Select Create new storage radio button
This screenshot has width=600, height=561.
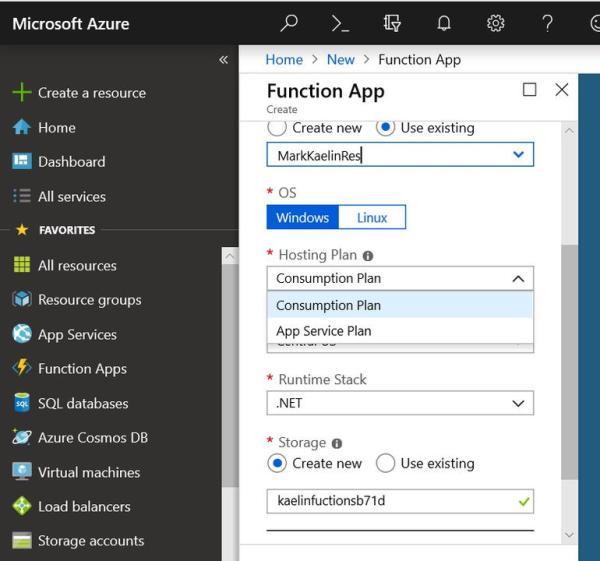tap(277, 463)
